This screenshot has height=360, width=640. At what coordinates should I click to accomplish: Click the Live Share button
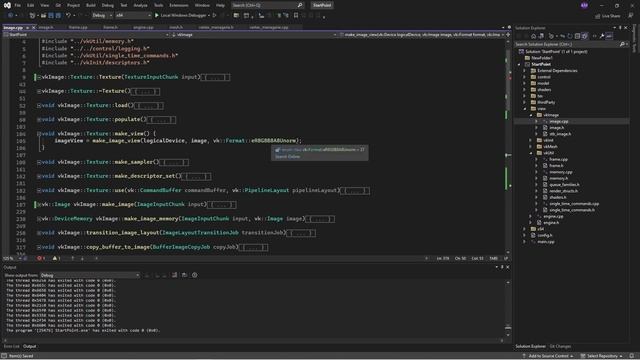607,16
